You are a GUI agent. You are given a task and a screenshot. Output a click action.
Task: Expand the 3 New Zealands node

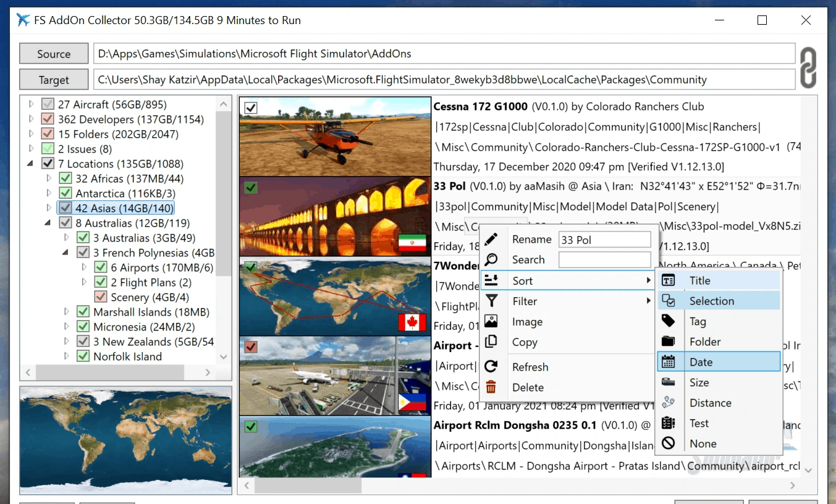click(x=67, y=342)
